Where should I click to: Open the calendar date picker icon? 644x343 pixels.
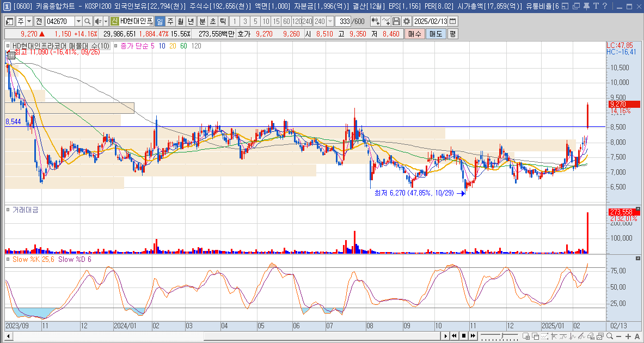pyautogui.click(x=452, y=21)
